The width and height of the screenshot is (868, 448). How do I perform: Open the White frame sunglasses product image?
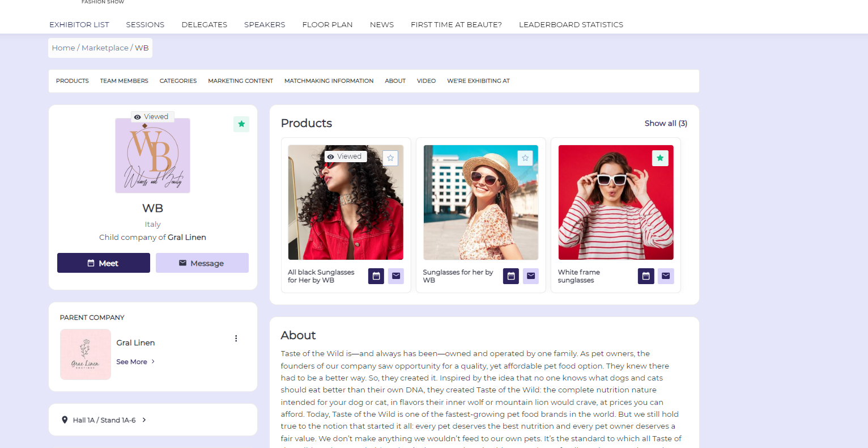[616, 202]
